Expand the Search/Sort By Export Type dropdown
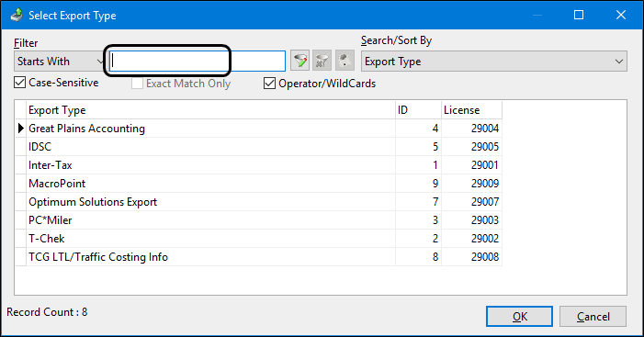Image resolution: width=644 pixels, height=337 pixels. 494,62
